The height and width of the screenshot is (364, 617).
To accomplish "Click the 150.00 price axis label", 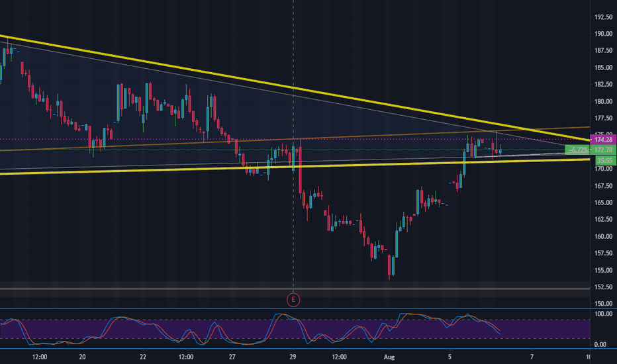I will tap(603, 304).
